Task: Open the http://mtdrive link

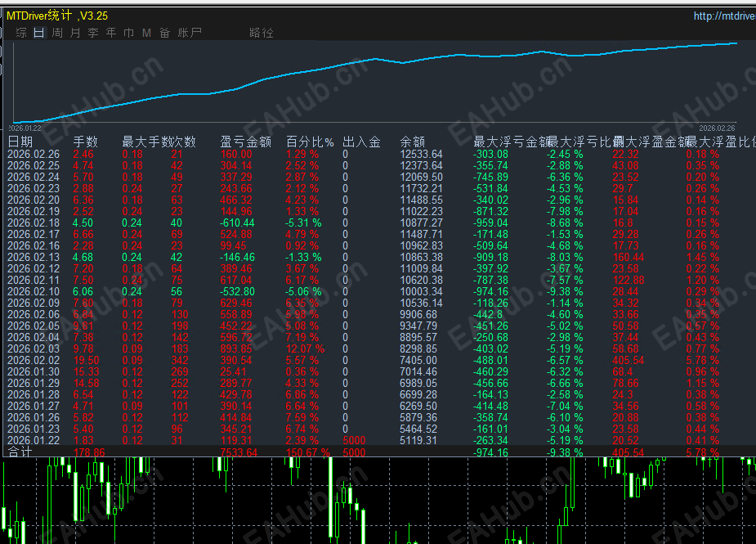Action: tap(724, 16)
